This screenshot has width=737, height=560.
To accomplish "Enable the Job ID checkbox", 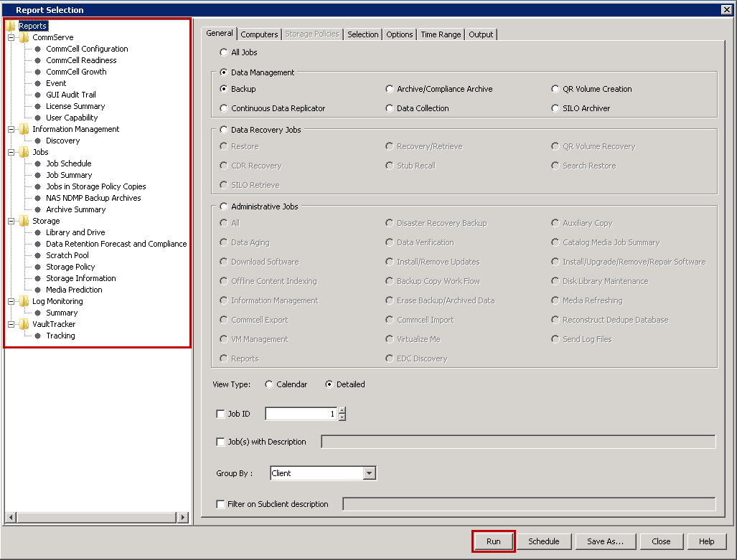I will [220, 414].
